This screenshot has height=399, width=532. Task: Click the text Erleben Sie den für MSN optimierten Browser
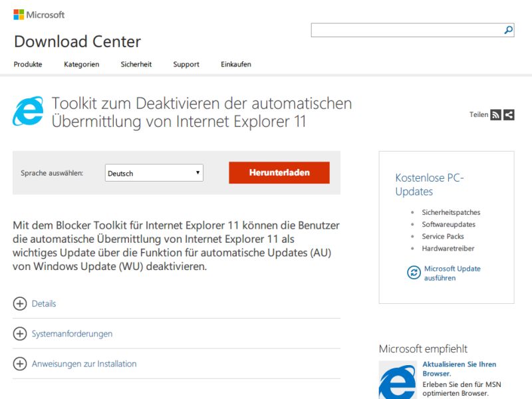click(x=462, y=389)
